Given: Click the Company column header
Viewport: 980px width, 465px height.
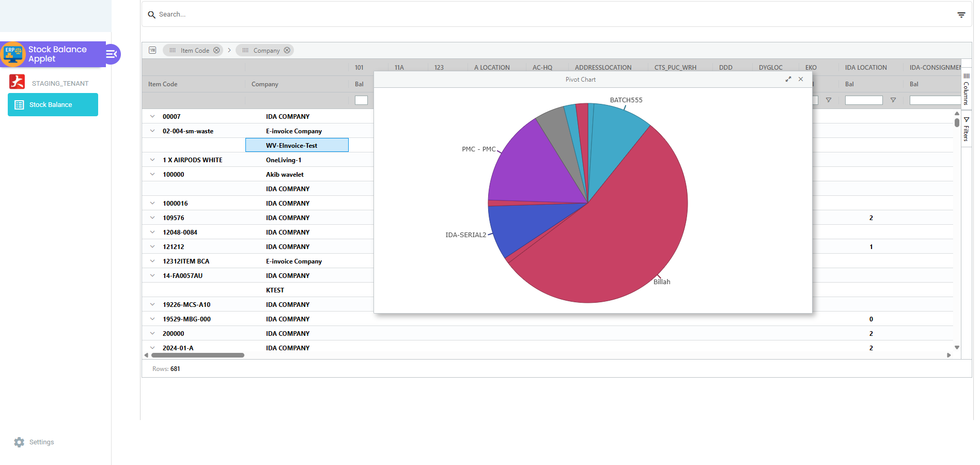Looking at the screenshot, I should pyautogui.click(x=265, y=84).
